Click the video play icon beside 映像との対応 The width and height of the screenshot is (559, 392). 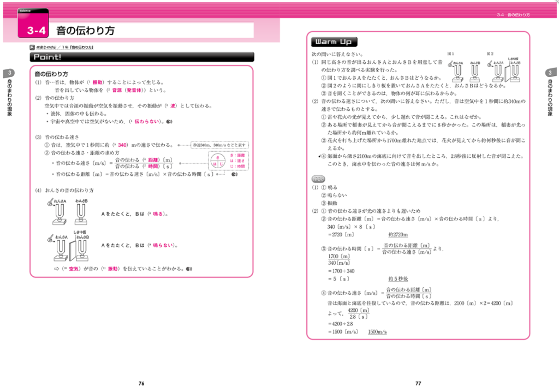pyautogui.click(x=33, y=47)
